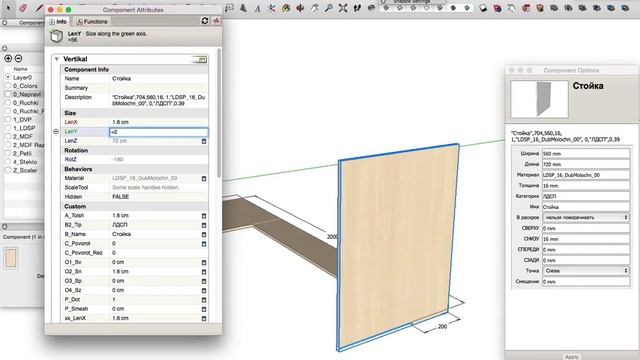Viewport: 640px width, 360px height.
Task: Open details icon for C_Povorot row
Action: (x=204, y=244)
